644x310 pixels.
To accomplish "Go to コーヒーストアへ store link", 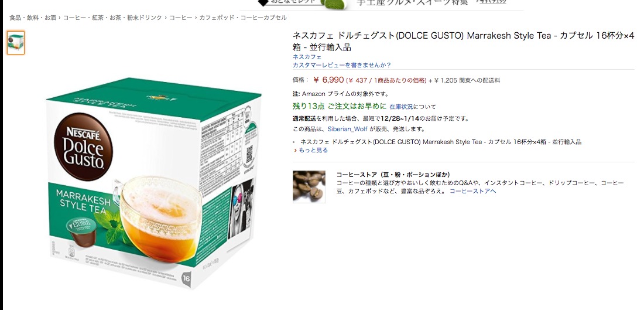I will [x=472, y=191].
